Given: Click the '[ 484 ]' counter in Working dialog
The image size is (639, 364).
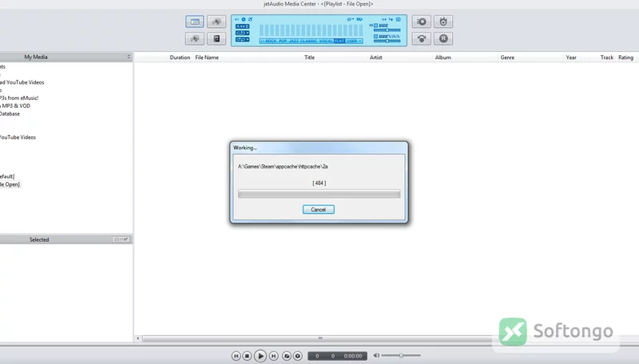Looking at the screenshot, I should (x=319, y=184).
